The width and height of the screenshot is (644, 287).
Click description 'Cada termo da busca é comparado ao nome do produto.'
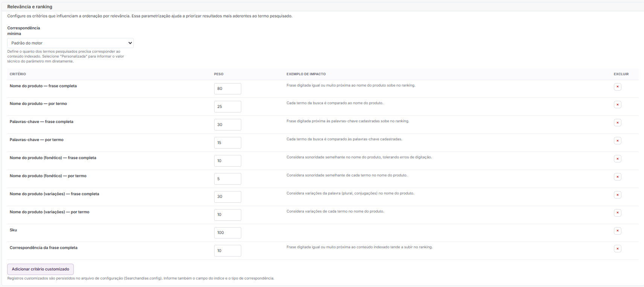click(x=335, y=103)
